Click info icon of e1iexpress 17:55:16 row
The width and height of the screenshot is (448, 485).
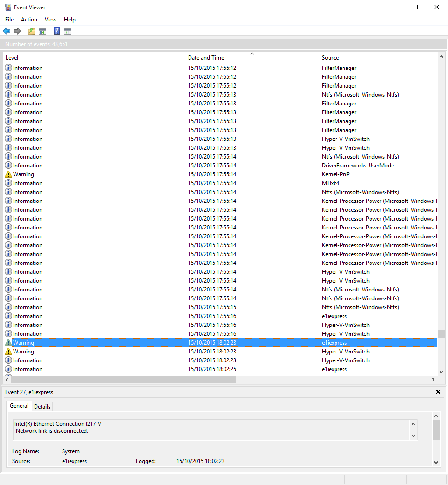coord(8,316)
